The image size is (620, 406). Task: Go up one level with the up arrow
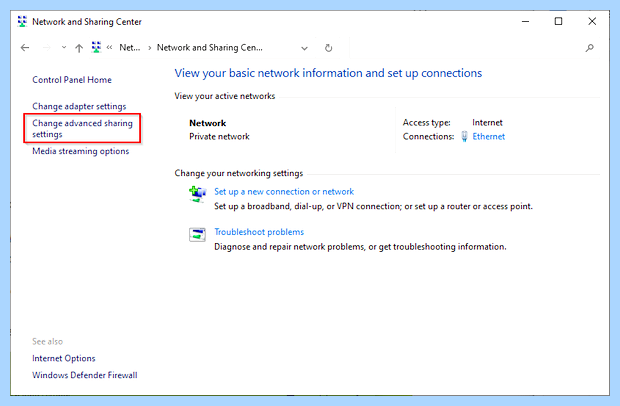pos(79,48)
